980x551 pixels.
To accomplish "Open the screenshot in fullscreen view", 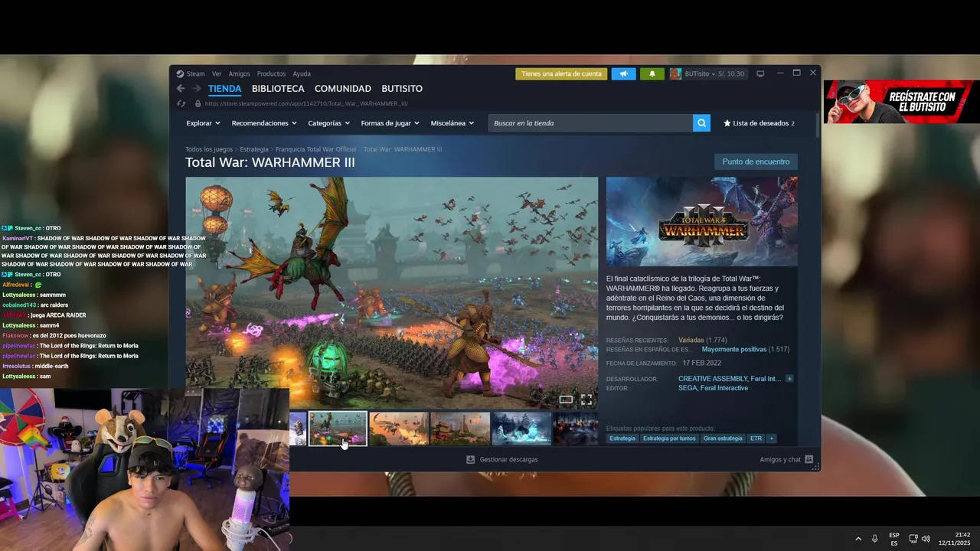I will (586, 399).
